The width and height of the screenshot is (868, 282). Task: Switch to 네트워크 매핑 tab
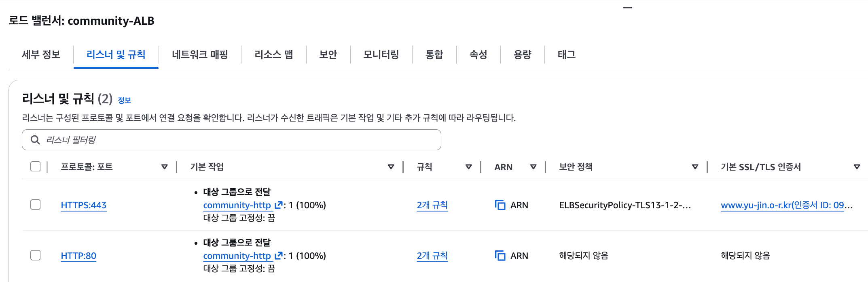200,55
